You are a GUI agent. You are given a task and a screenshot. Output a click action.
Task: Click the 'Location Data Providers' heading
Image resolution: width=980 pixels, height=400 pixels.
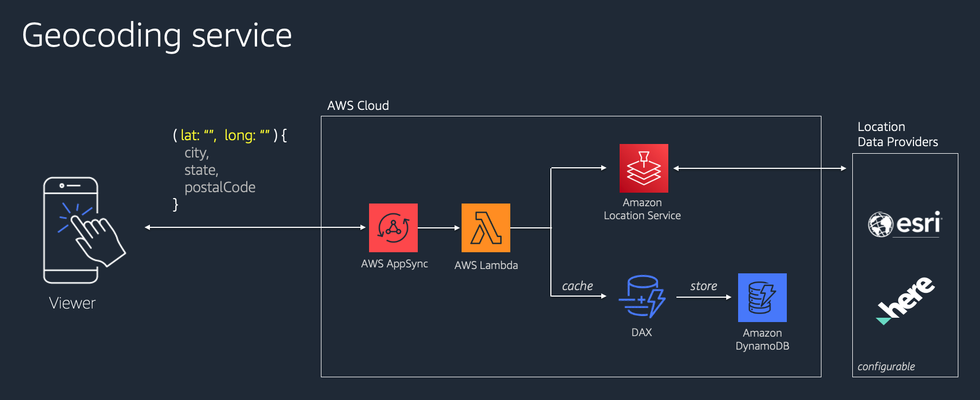[x=898, y=134]
